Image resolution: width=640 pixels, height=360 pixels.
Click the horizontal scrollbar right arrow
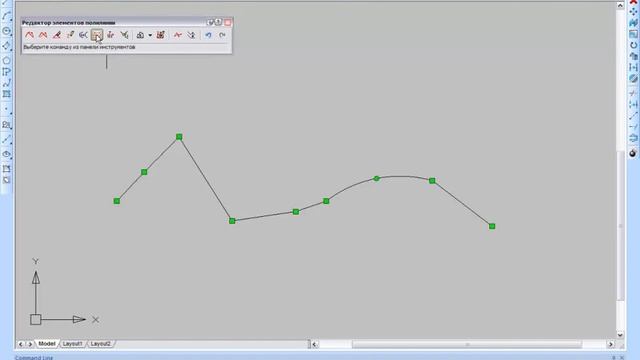(x=611, y=344)
